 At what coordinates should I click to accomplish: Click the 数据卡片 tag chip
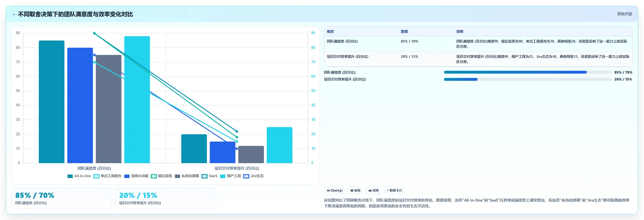(394, 190)
